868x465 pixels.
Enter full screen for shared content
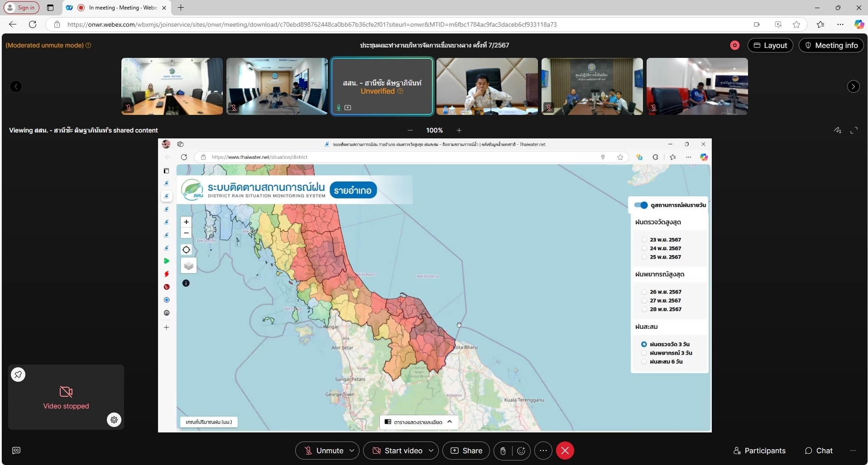(854, 131)
